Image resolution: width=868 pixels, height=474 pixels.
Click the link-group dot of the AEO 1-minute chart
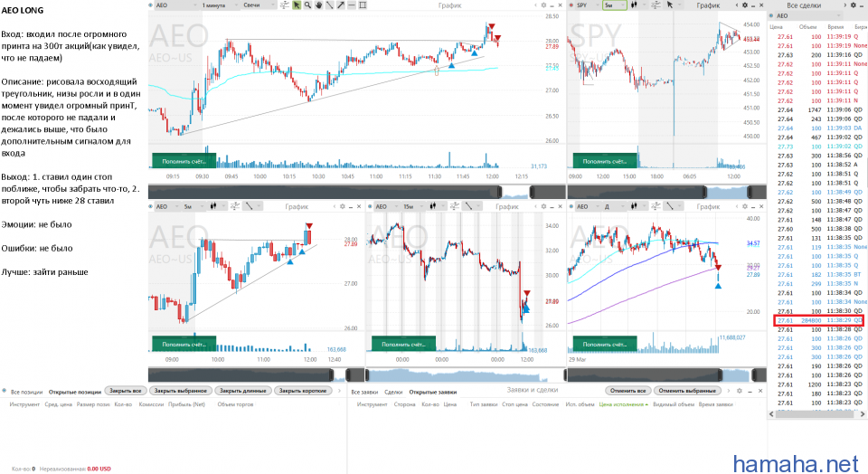coord(151,5)
